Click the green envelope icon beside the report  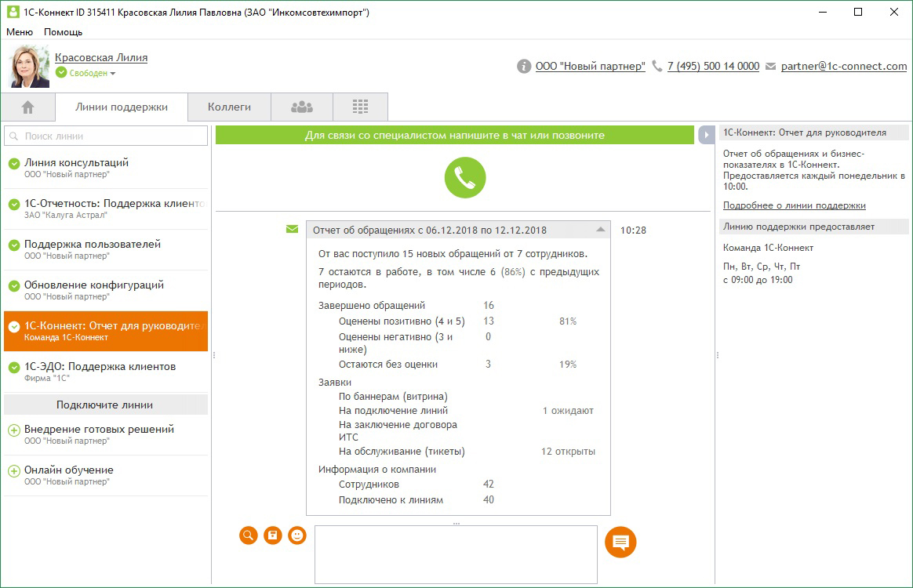tap(293, 230)
